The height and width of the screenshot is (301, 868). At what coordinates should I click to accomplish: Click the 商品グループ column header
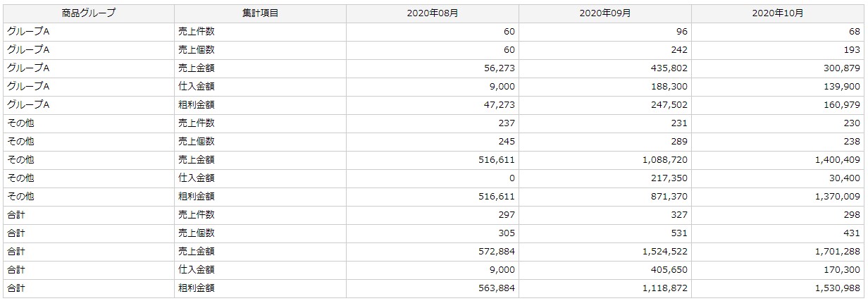89,13
